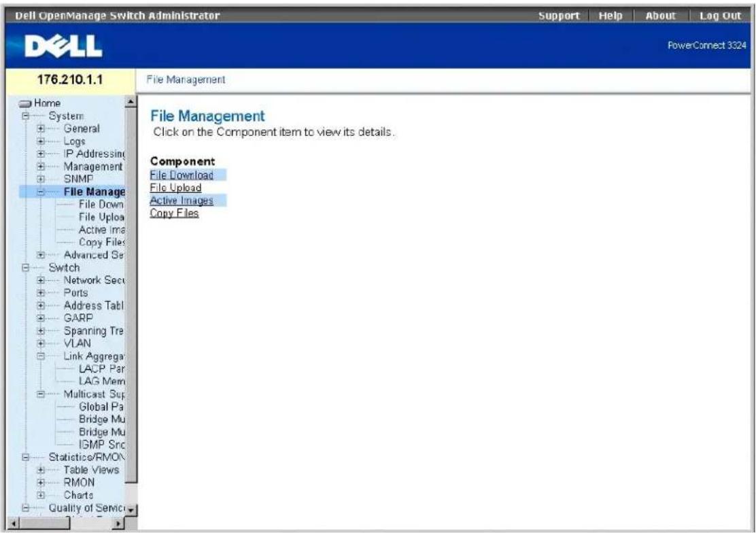This screenshot has width=756, height=533.
Task: Select GARP in the tree
Action: pyautogui.click(x=78, y=318)
